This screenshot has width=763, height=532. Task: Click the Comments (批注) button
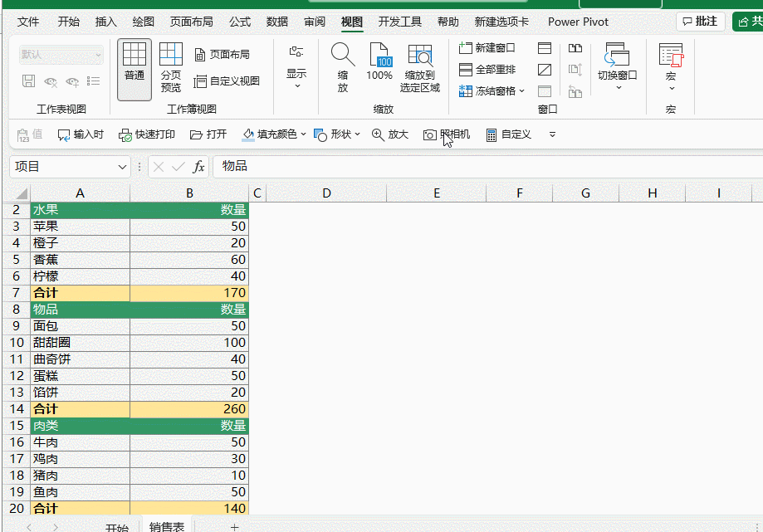click(x=700, y=22)
